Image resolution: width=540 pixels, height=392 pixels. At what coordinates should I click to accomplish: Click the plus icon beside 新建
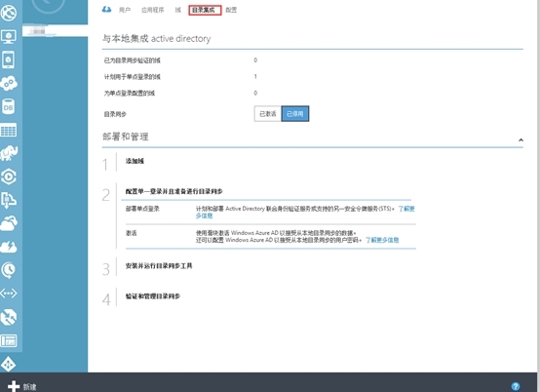pyautogui.click(x=14, y=386)
